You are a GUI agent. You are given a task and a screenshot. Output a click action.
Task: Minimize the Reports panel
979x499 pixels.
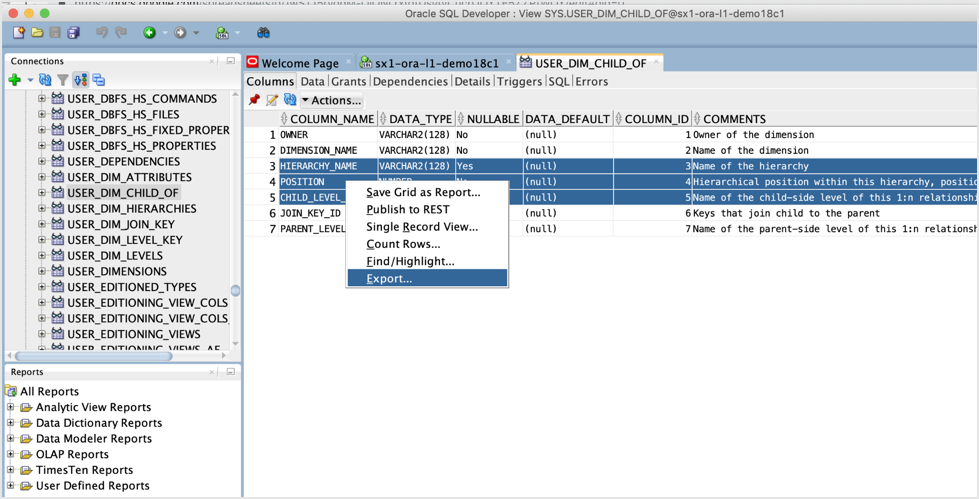click(230, 372)
